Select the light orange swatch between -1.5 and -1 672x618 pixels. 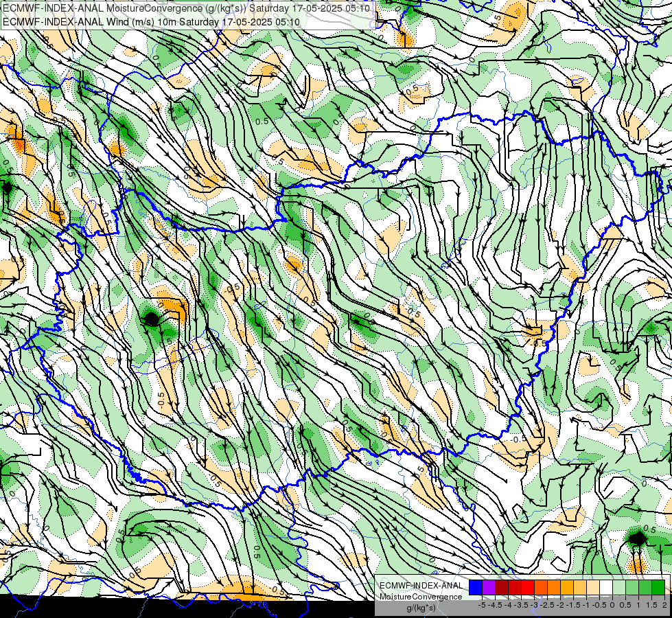click(x=580, y=587)
